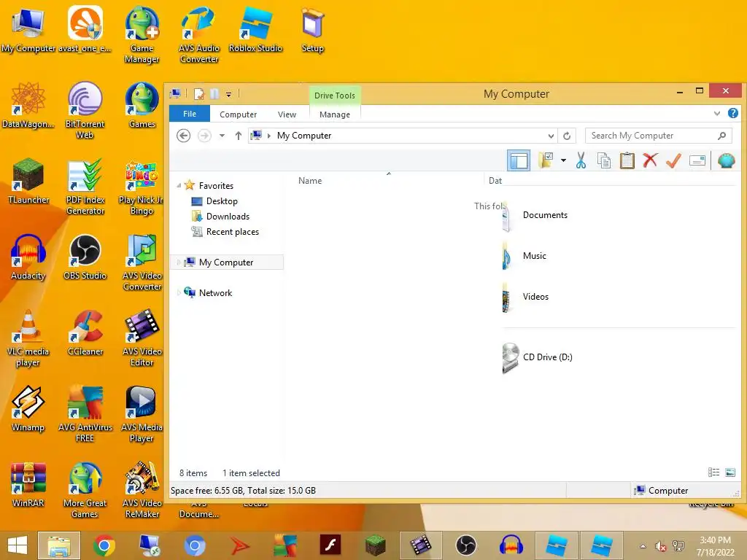Click the blue Help question mark icon
The image size is (747, 560).
click(732, 113)
